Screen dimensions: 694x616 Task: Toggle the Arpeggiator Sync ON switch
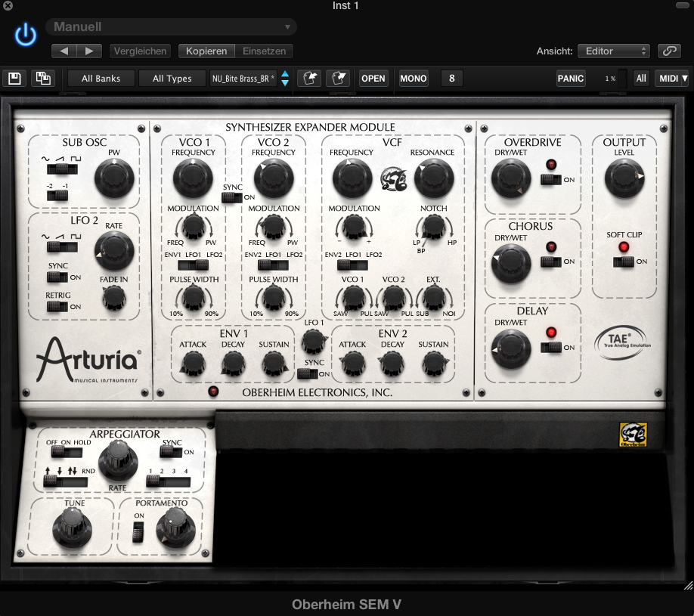pos(171,452)
